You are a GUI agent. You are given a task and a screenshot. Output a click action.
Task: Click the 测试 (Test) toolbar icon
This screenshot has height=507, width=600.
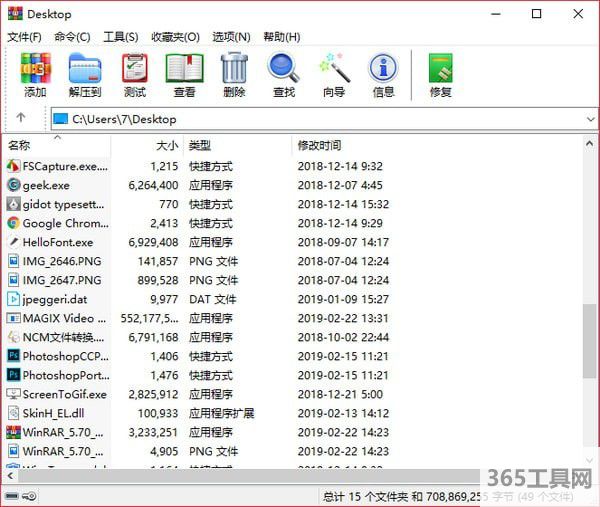coord(134,70)
